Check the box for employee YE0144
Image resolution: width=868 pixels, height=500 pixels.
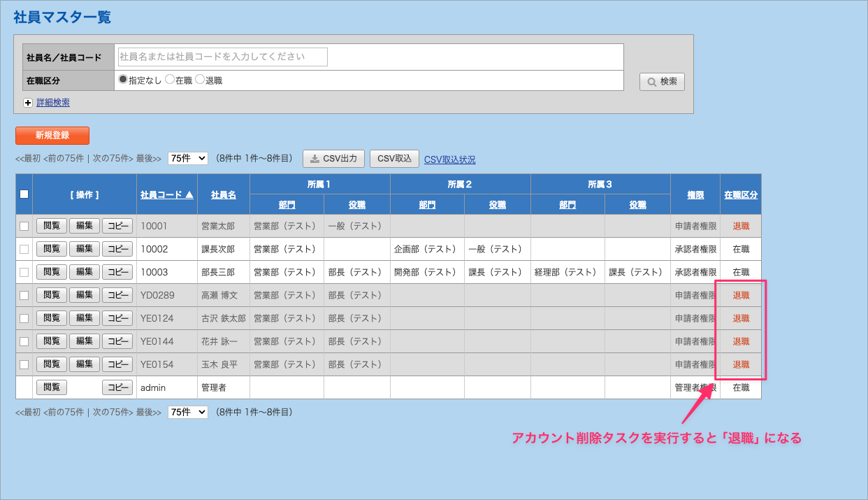tap(24, 341)
